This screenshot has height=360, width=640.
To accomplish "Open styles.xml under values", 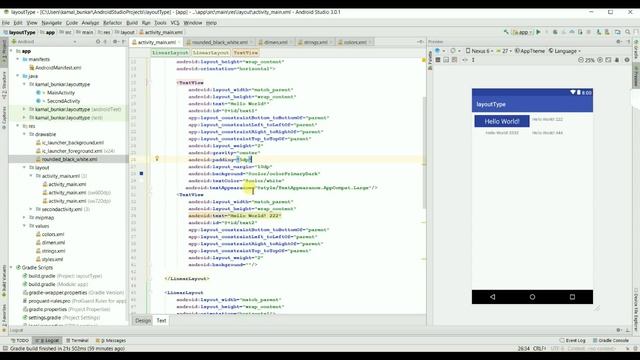I will [x=52, y=259].
